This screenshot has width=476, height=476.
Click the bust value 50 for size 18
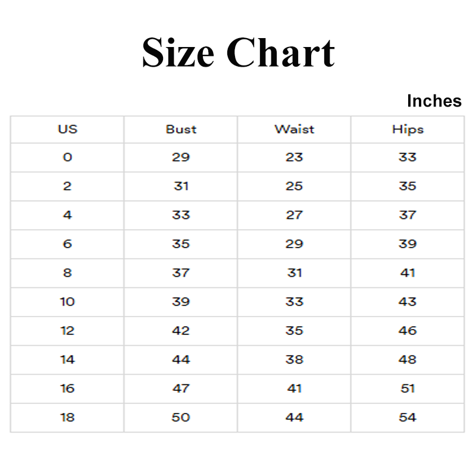click(x=181, y=417)
